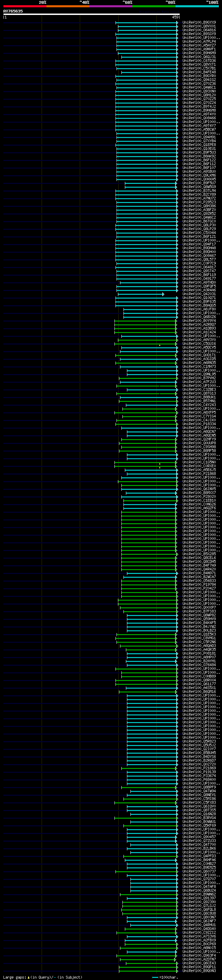
Task: Select the UniRef100_Q2HFY9 label
Action: click(199, 439)
